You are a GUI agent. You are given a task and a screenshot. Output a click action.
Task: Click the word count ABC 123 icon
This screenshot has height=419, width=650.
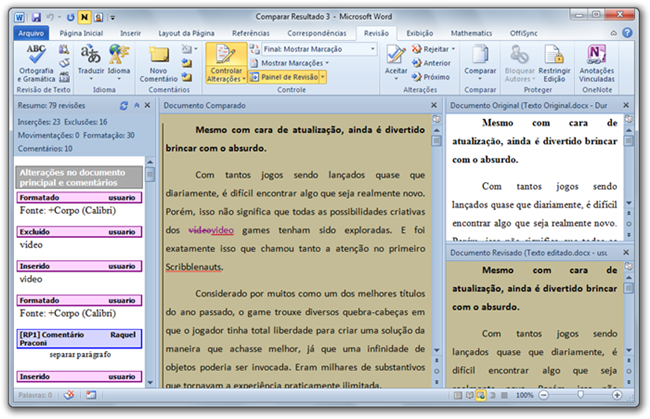pyautogui.click(x=64, y=77)
